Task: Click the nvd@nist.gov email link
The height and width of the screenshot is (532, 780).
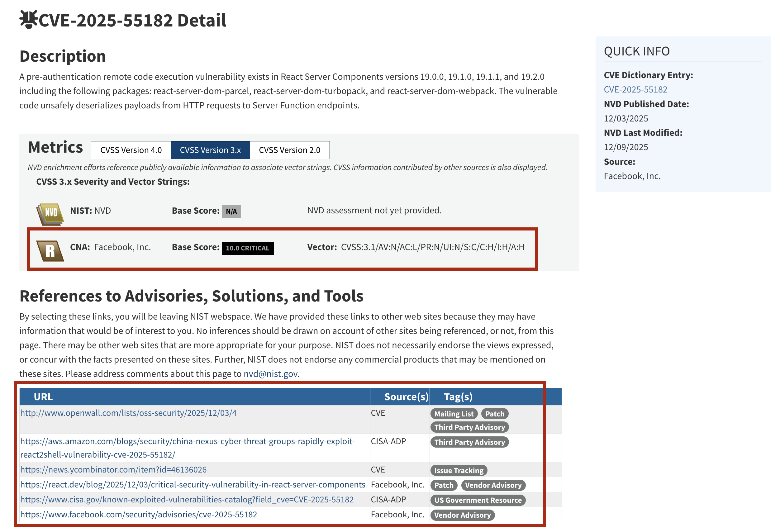Action: point(270,373)
